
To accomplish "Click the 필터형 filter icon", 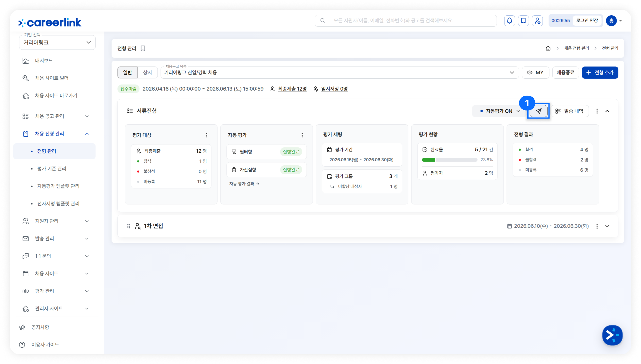I will click(x=234, y=152).
